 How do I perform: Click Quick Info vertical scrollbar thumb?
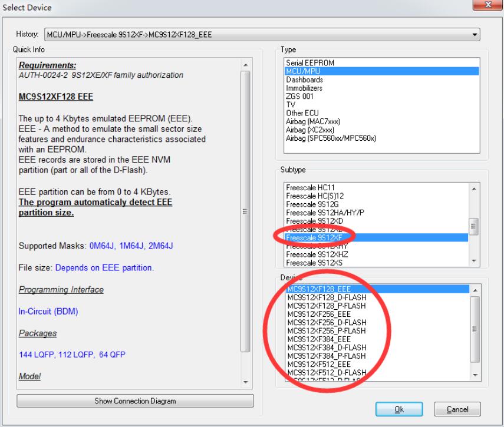(x=246, y=211)
